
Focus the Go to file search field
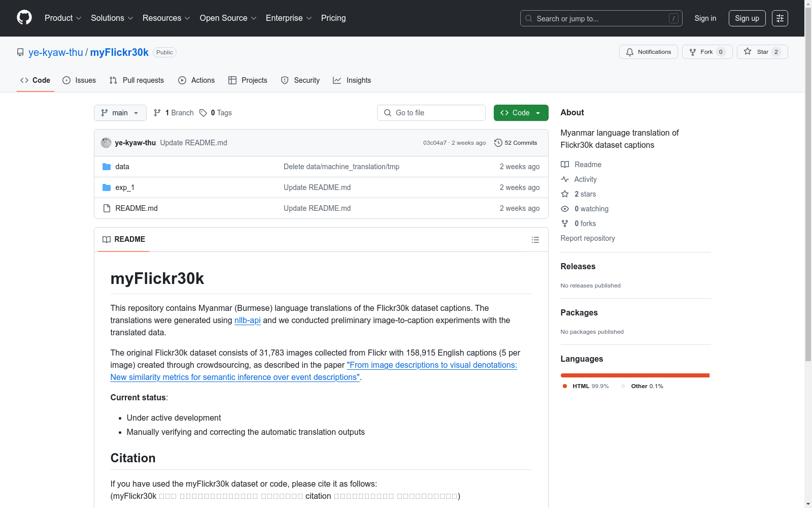[x=431, y=113]
